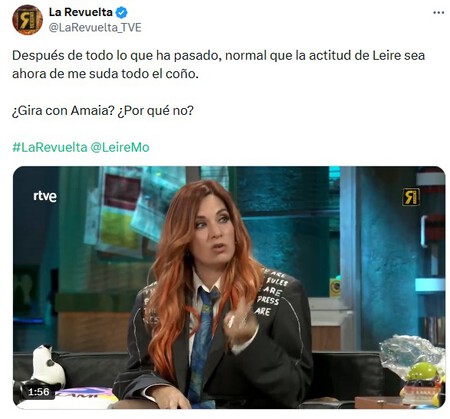This screenshot has width=450, height=419.
Task: Open the @LeireMo mention
Action: point(120,147)
